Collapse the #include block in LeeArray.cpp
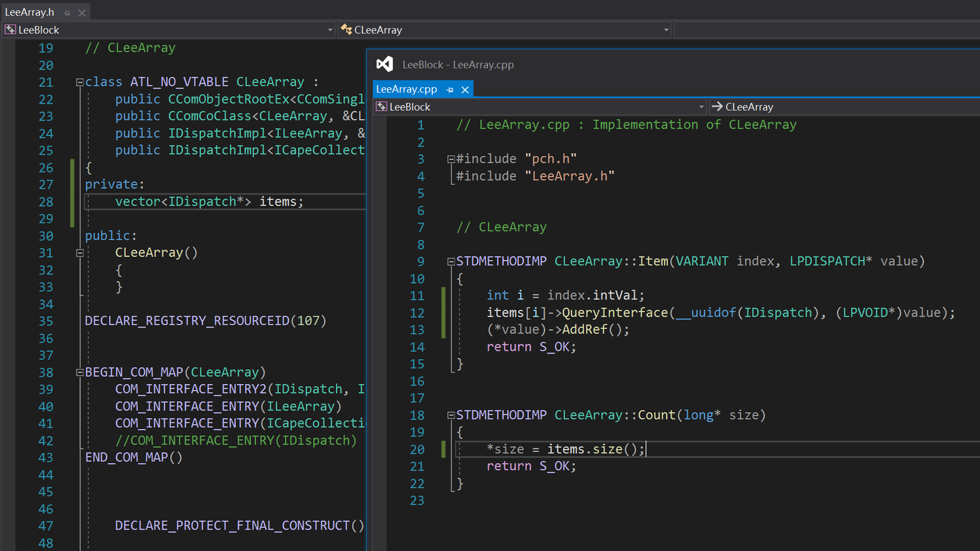Image resolution: width=980 pixels, height=551 pixels. point(451,159)
